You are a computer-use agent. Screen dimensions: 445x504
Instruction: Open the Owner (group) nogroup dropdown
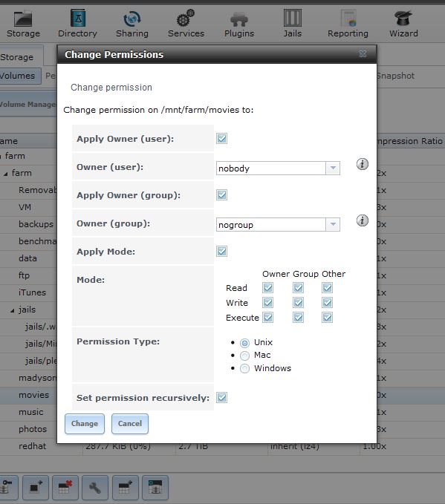tap(278, 225)
